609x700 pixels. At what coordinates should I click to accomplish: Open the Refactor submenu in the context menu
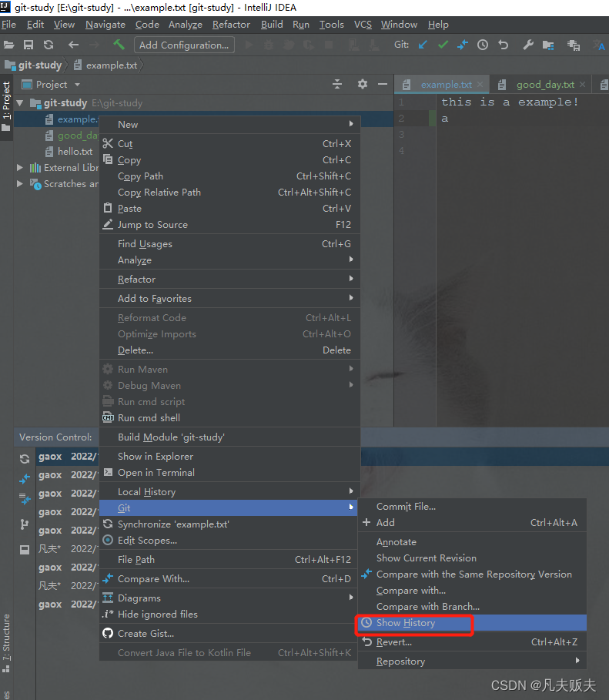tap(229, 279)
